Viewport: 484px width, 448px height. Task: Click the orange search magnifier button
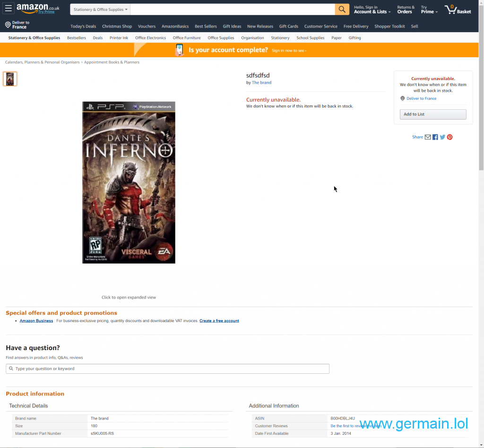click(x=342, y=9)
